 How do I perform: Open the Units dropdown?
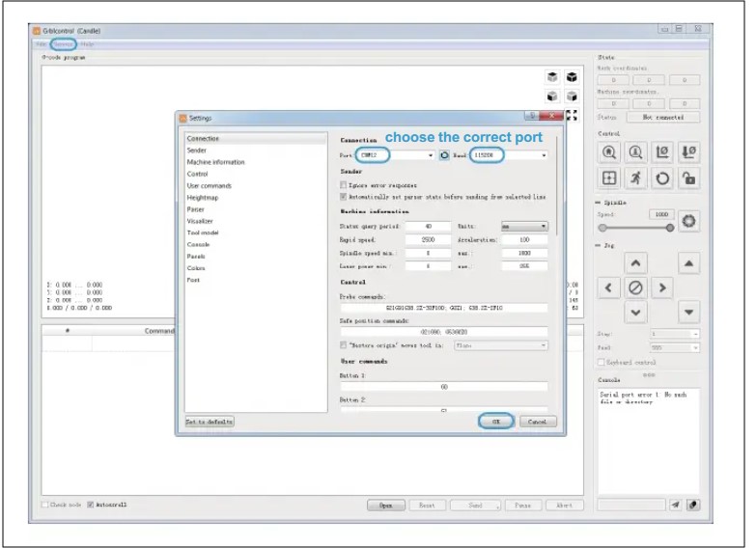coord(524,226)
